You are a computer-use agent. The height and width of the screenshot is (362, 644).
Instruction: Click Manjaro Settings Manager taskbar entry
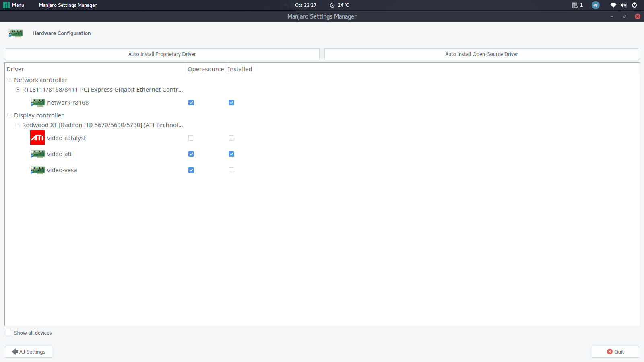68,5
